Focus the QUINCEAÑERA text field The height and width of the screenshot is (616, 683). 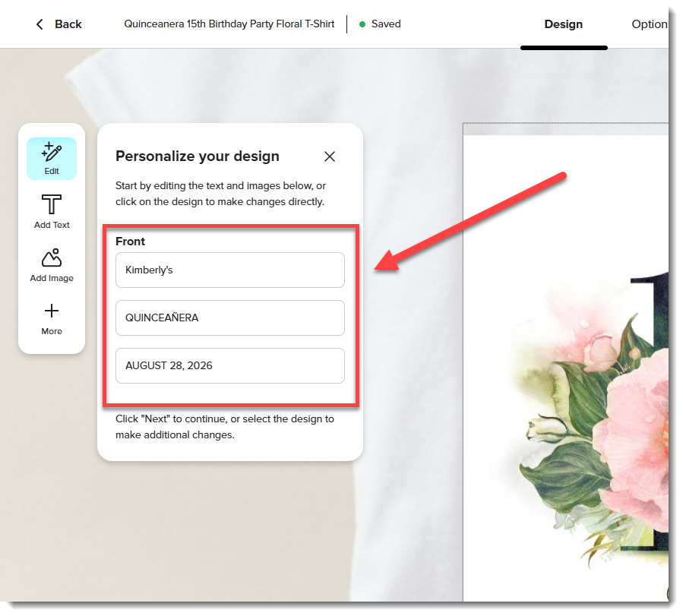pos(229,317)
